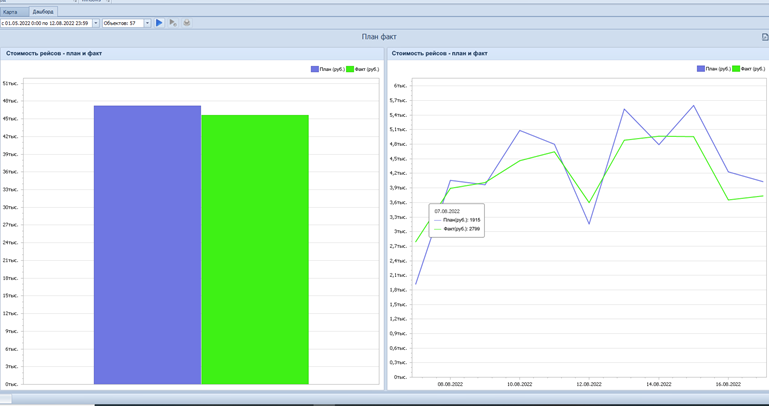Click the grey play-with-settings icon
The image size is (769, 406).
coord(173,23)
